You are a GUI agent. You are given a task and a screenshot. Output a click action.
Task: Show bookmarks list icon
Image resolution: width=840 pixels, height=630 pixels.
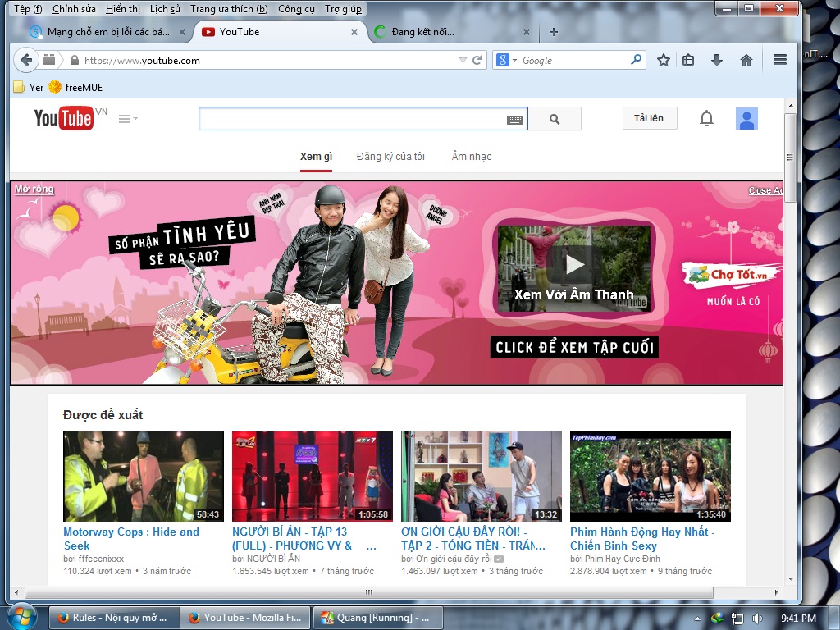688,60
